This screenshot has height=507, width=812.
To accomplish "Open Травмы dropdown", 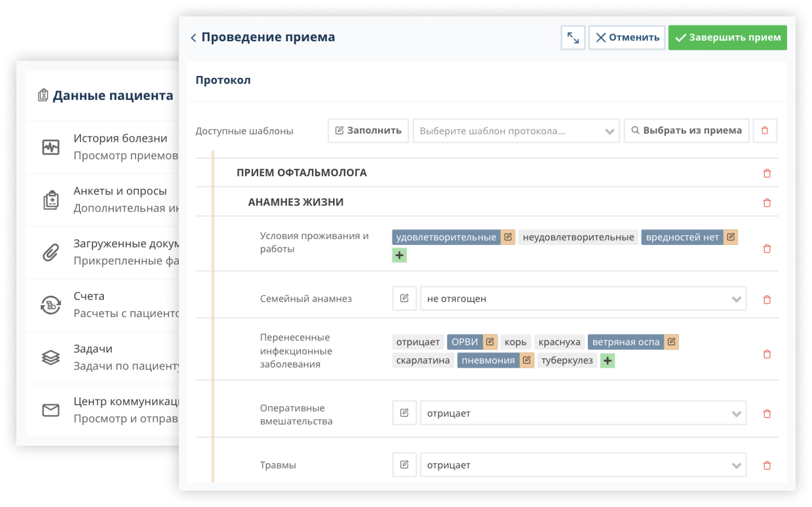I will coord(583,465).
